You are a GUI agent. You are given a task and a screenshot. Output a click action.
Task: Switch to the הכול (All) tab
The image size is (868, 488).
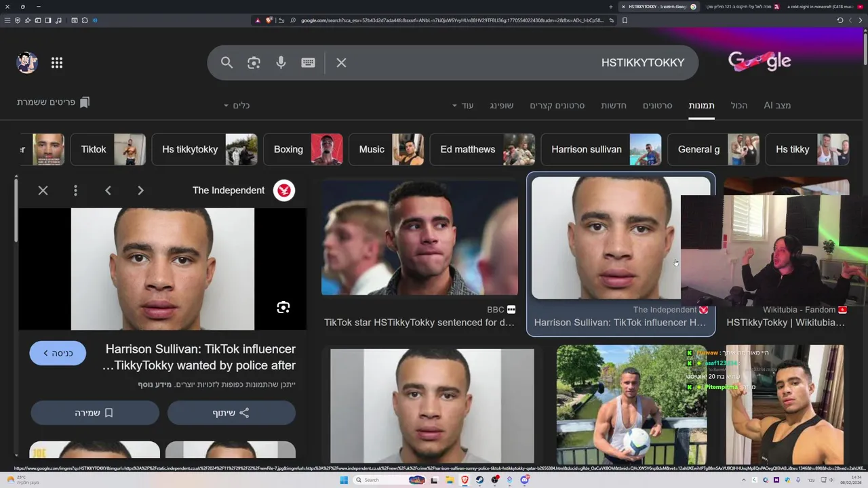[x=739, y=105]
